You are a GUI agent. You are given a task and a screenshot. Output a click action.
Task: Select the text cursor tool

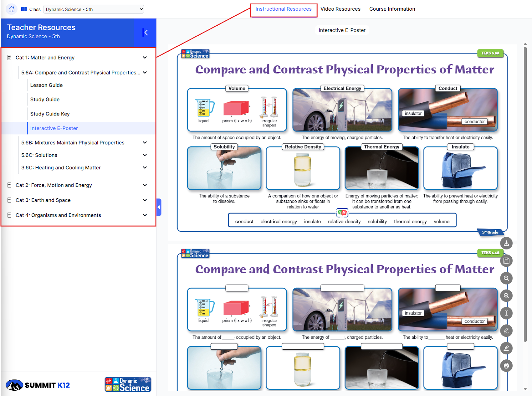(506, 313)
